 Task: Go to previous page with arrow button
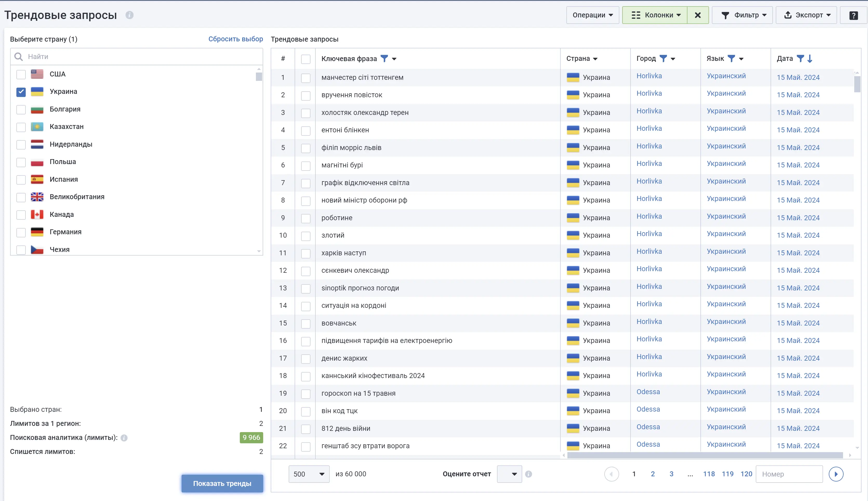pos(611,474)
